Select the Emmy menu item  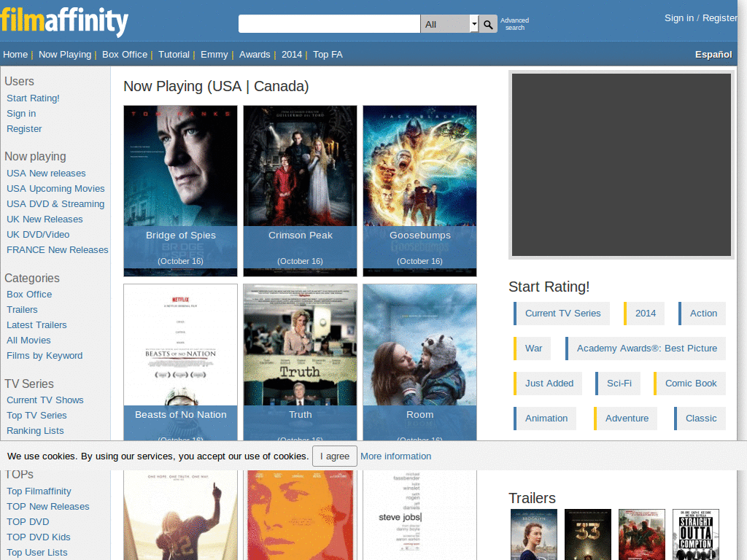[x=214, y=54]
